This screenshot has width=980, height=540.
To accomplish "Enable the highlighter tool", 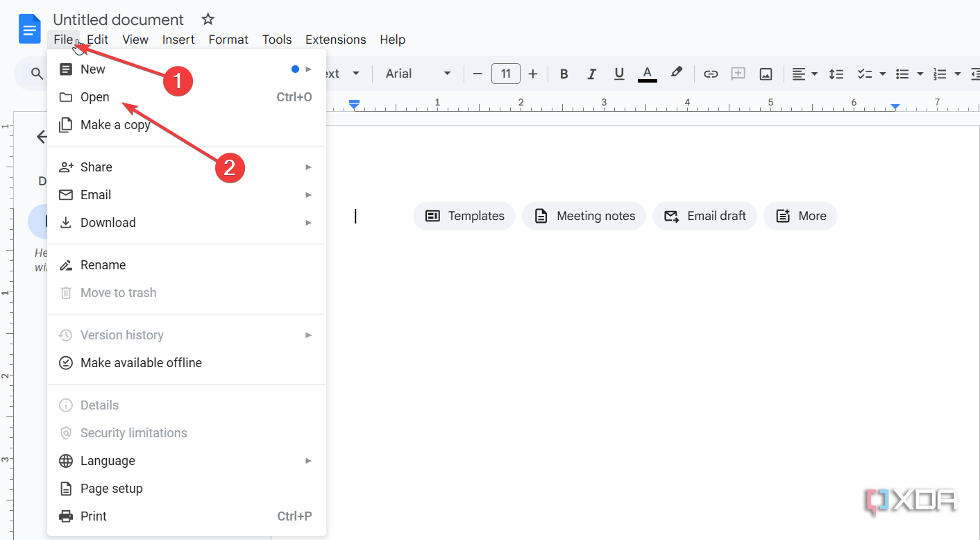I will [x=676, y=74].
